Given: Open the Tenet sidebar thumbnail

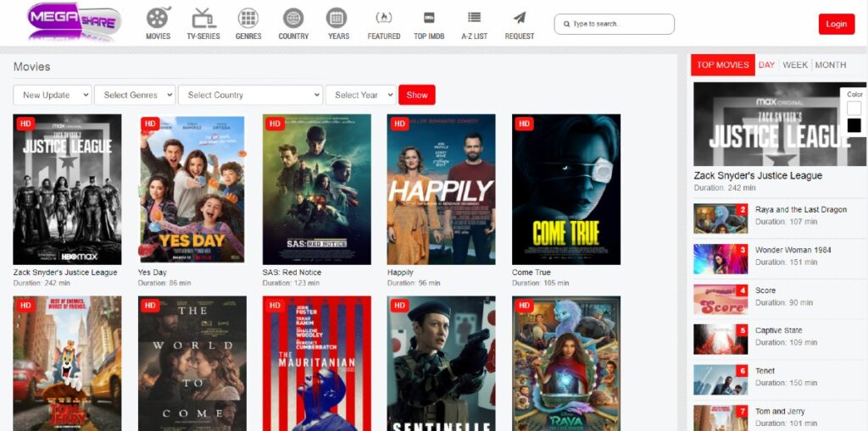Looking at the screenshot, I should pos(721,379).
